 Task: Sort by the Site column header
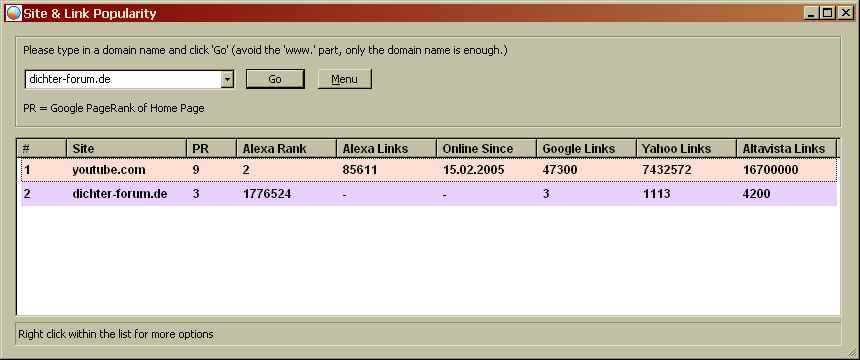126,148
